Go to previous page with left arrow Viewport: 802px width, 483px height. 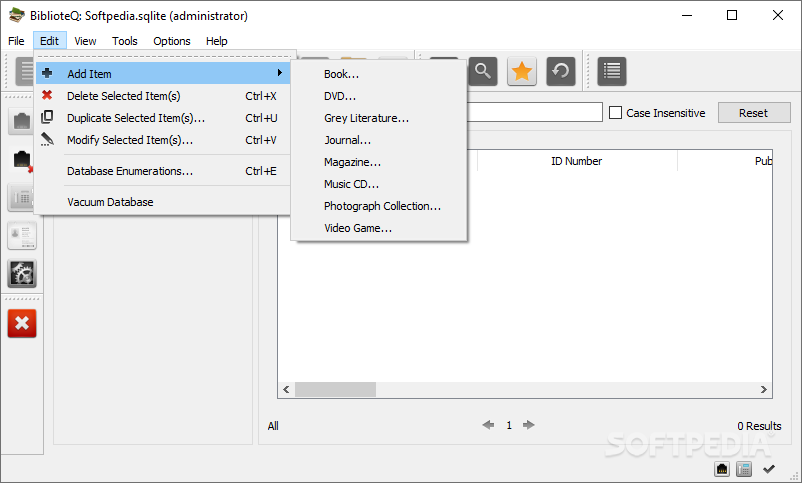[488, 425]
